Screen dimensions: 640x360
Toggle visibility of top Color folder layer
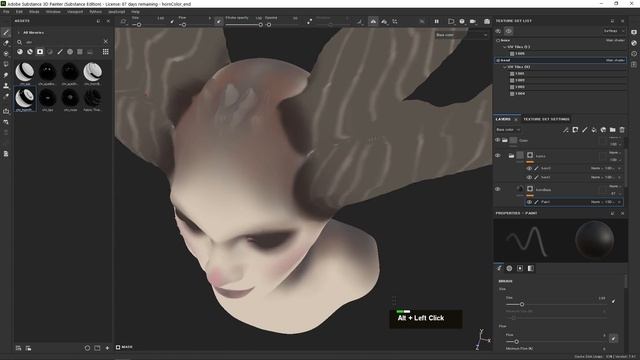pyautogui.click(x=498, y=140)
